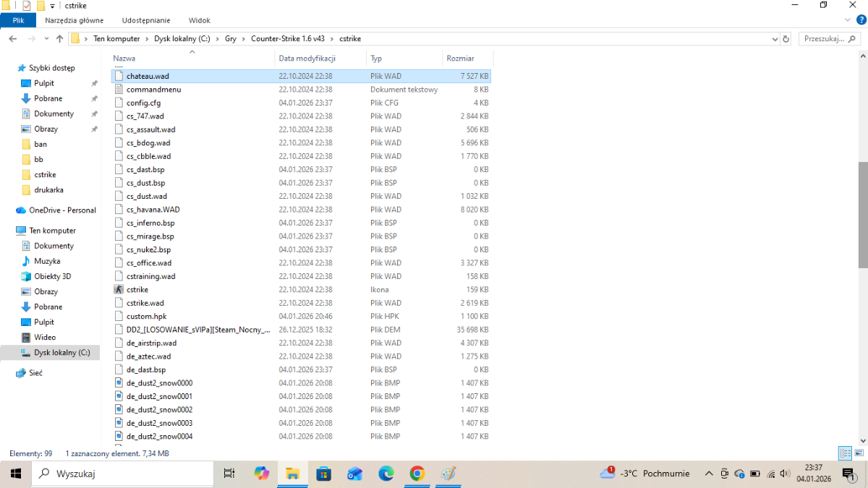This screenshot has height=488, width=868.
Task: Sort files by the Rozmiar column header
Action: pyautogui.click(x=460, y=58)
